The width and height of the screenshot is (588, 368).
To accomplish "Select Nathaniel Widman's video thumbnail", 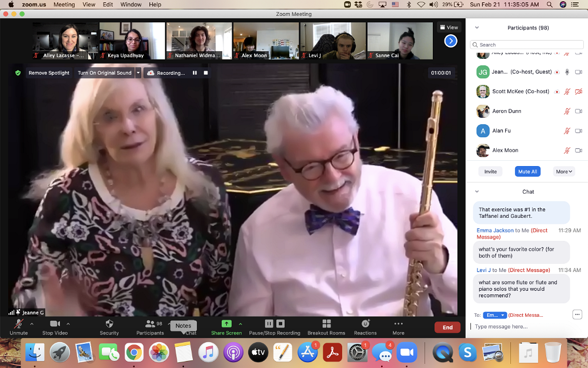I will (x=199, y=41).
